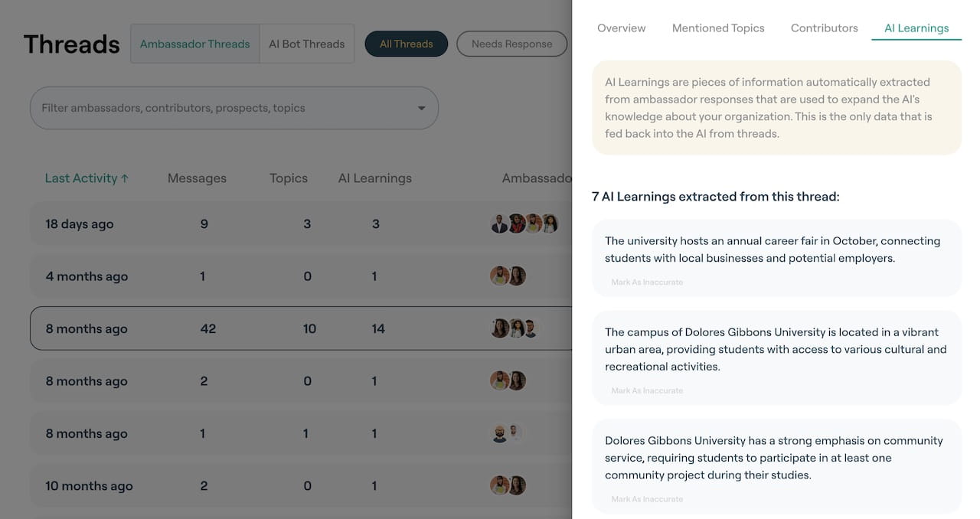This screenshot has width=980, height=519.
Task: Click the Messages column header
Action: tap(197, 178)
